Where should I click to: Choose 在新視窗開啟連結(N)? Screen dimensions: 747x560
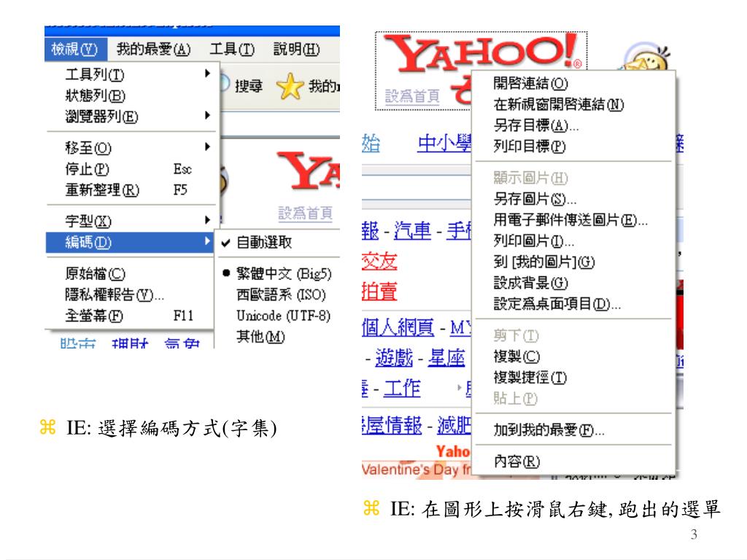tap(573, 104)
